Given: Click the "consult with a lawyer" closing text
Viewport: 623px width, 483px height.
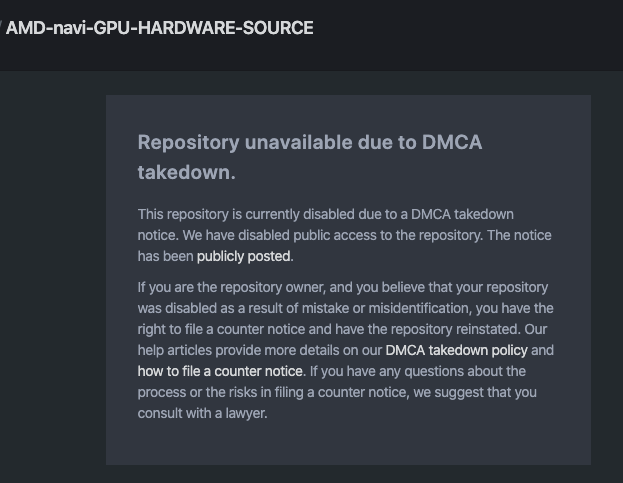Looking at the screenshot, I should click(x=202, y=413).
